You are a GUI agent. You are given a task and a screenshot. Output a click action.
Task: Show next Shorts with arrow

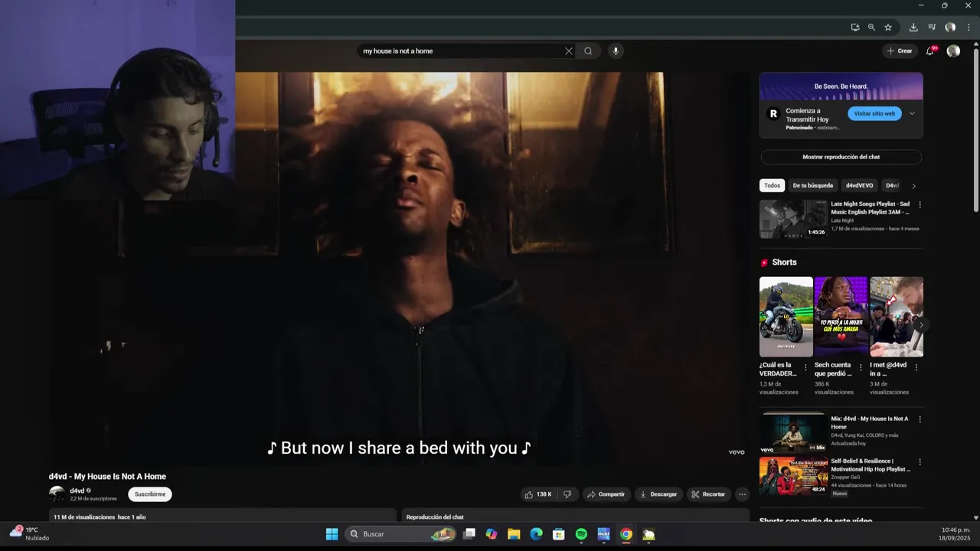[921, 324]
